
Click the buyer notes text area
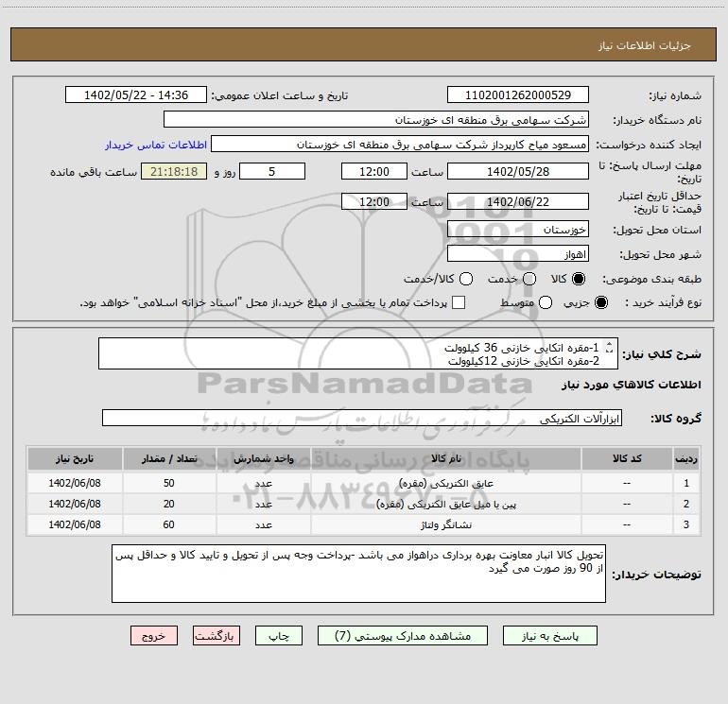(358, 574)
